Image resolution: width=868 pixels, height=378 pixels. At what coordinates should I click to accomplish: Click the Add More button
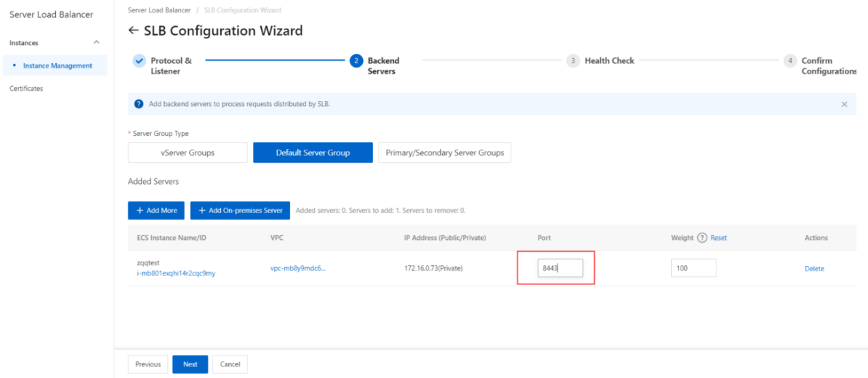coord(156,211)
